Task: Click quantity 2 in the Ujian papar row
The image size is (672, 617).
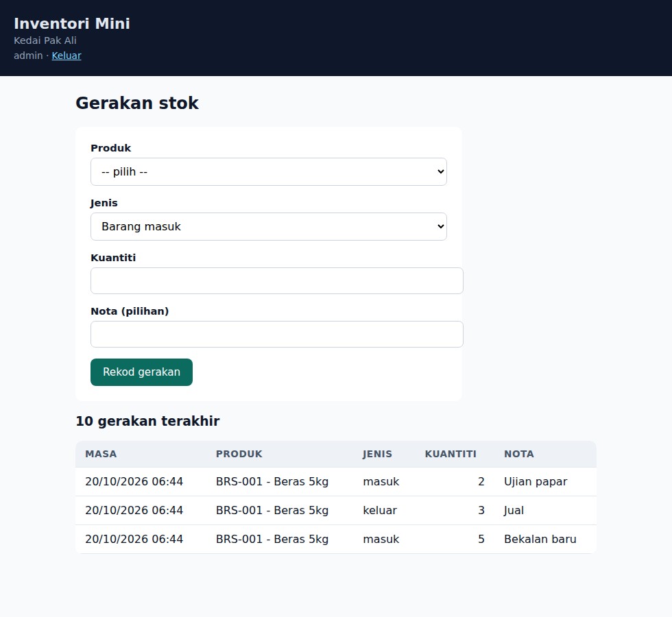Action: pos(481,481)
